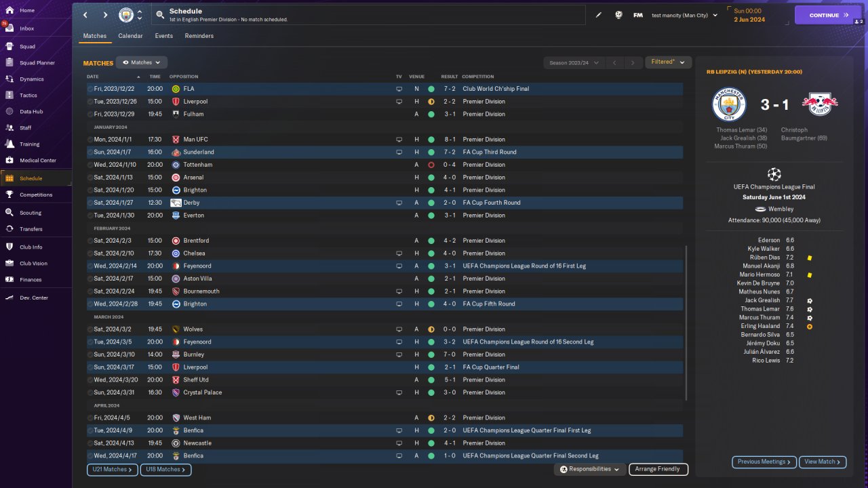Open the Medical Center icon
The height and width of the screenshot is (488, 868).
click(x=9, y=161)
